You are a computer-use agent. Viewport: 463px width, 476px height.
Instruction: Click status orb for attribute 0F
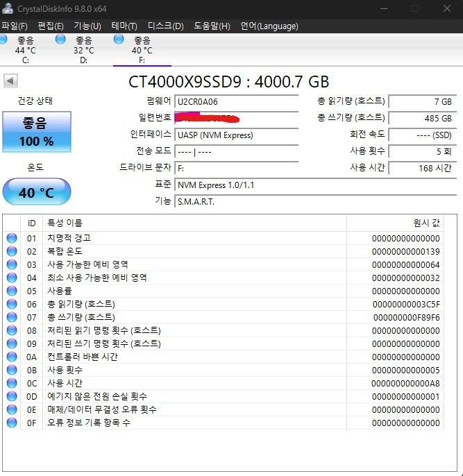coord(12,423)
